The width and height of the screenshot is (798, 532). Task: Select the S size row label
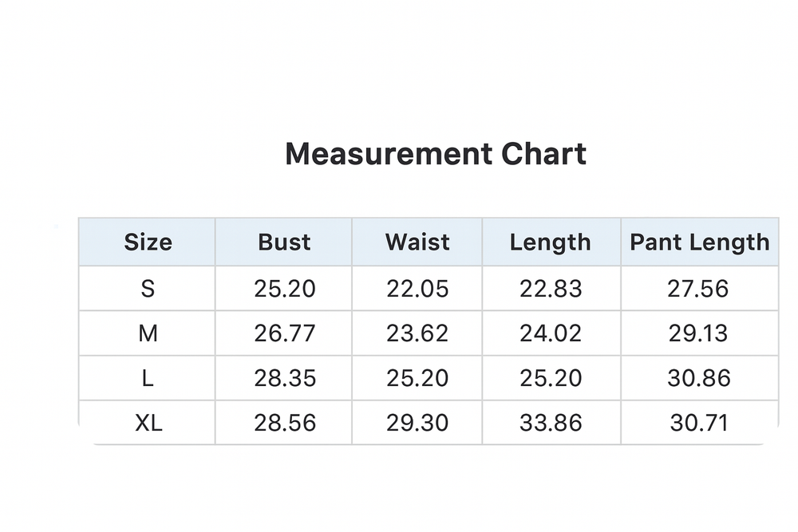click(x=148, y=289)
